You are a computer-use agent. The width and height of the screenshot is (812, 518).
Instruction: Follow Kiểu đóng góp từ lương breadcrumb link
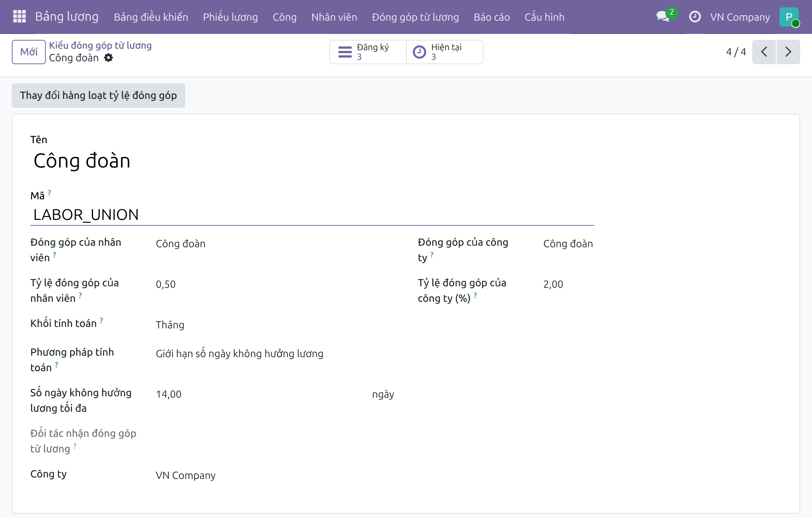[100, 45]
